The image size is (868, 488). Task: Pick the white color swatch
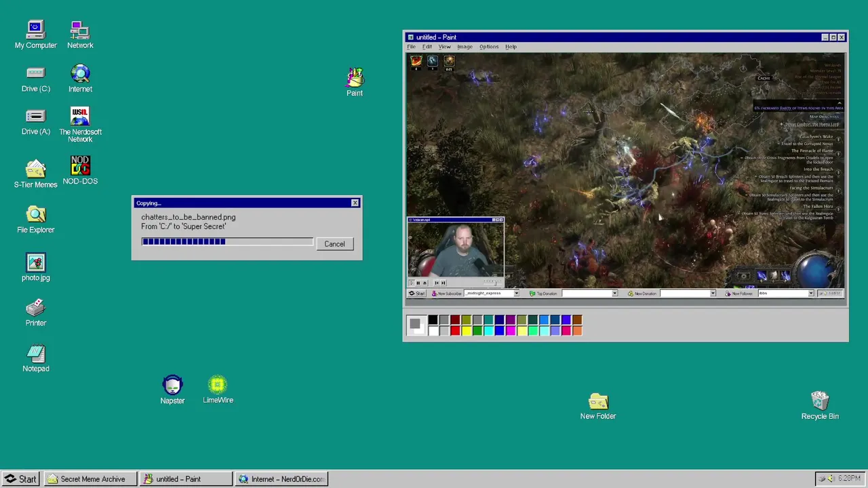(x=433, y=331)
